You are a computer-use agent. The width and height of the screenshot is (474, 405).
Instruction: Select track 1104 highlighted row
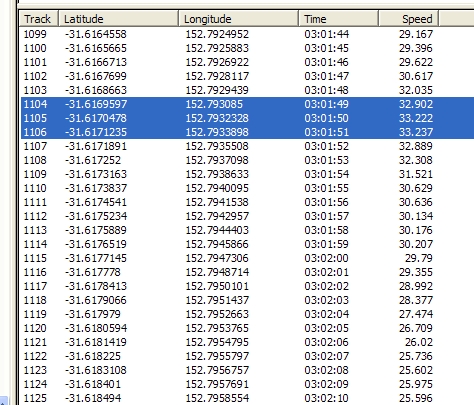click(x=247, y=104)
